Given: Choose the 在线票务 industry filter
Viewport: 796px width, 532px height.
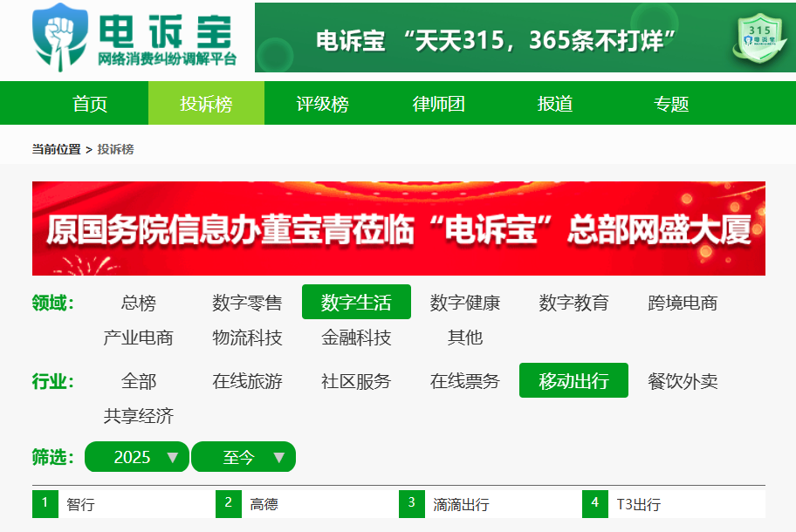Looking at the screenshot, I should tap(465, 380).
